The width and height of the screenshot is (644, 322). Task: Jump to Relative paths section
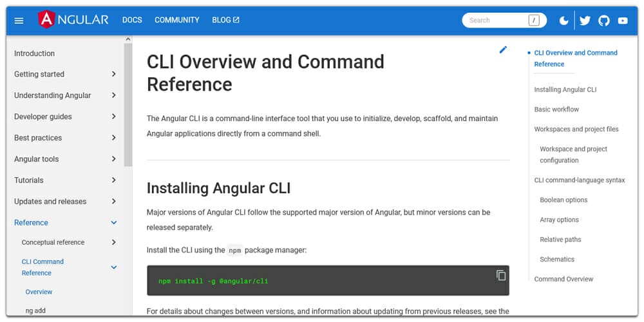[560, 240]
